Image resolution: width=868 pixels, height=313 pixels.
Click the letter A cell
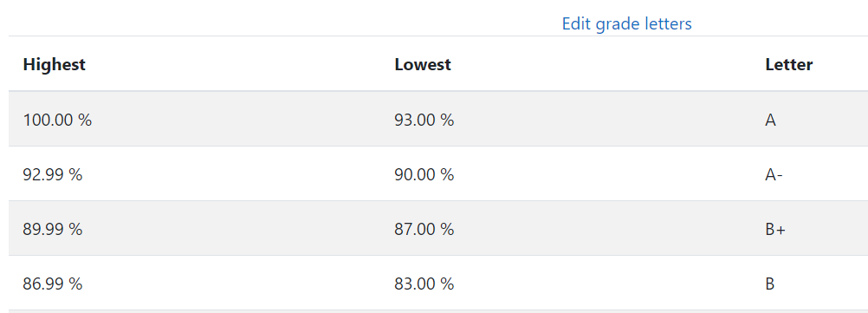pos(771,120)
